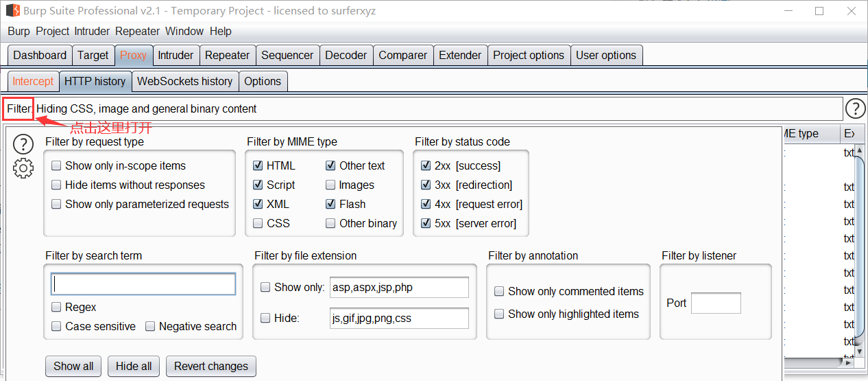Uncheck HTML MIME type
The height and width of the screenshot is (381, 868).
258,165
